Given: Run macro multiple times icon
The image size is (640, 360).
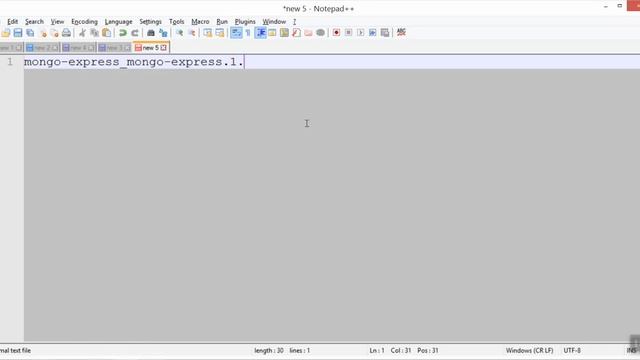Looking at the screenshot, I should pos(372,33).
